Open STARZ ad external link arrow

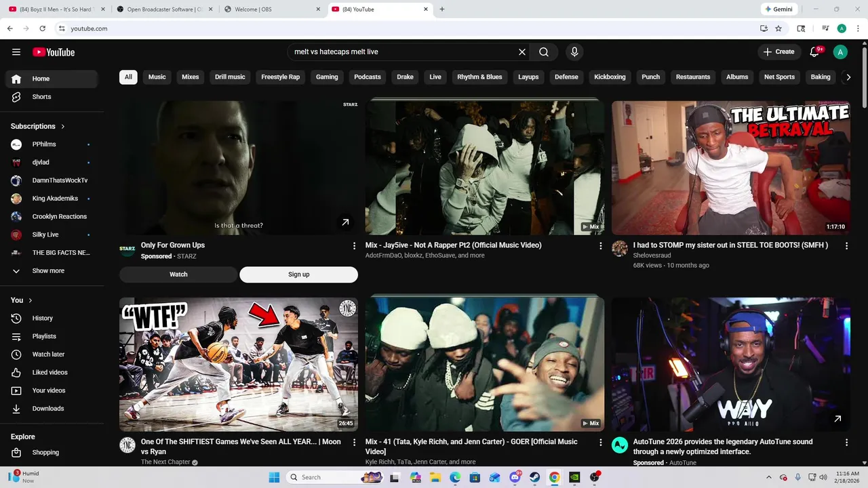(x=345, y=222)
